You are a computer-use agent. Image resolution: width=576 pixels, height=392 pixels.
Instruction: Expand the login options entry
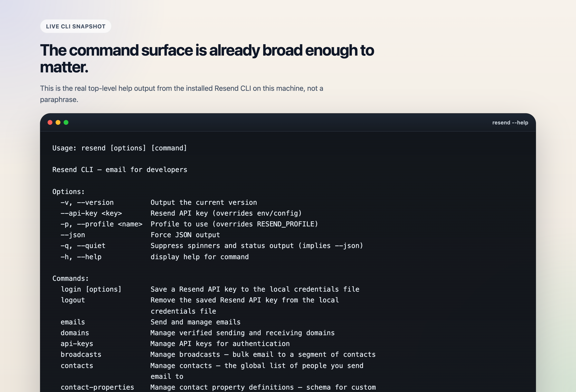tap(91, 289)
